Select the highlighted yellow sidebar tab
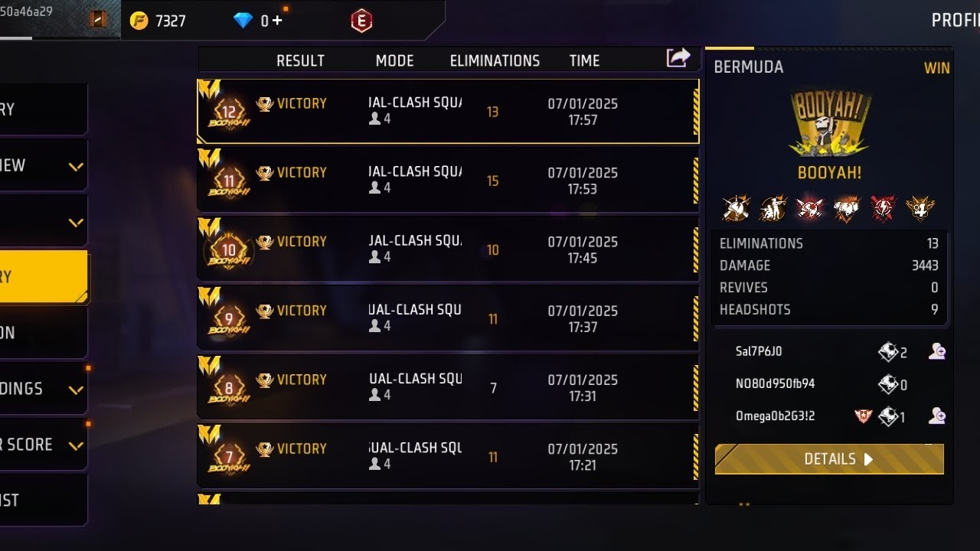 click(x=42, y=277)
